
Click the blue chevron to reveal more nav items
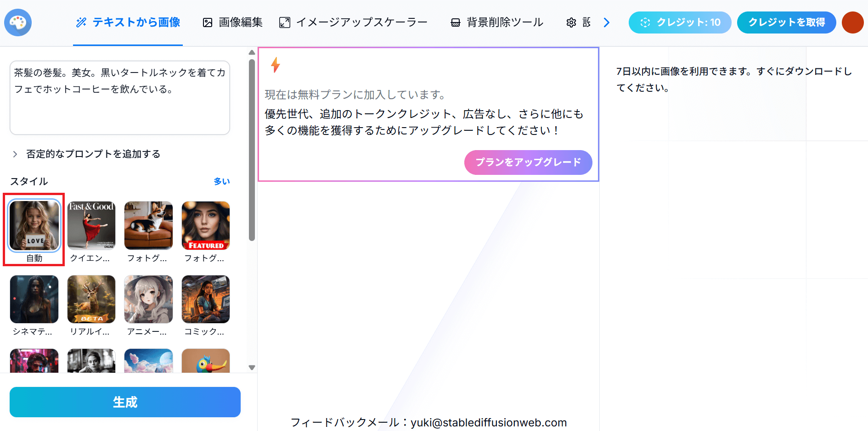pyautogui.click(x=607, y=22)
